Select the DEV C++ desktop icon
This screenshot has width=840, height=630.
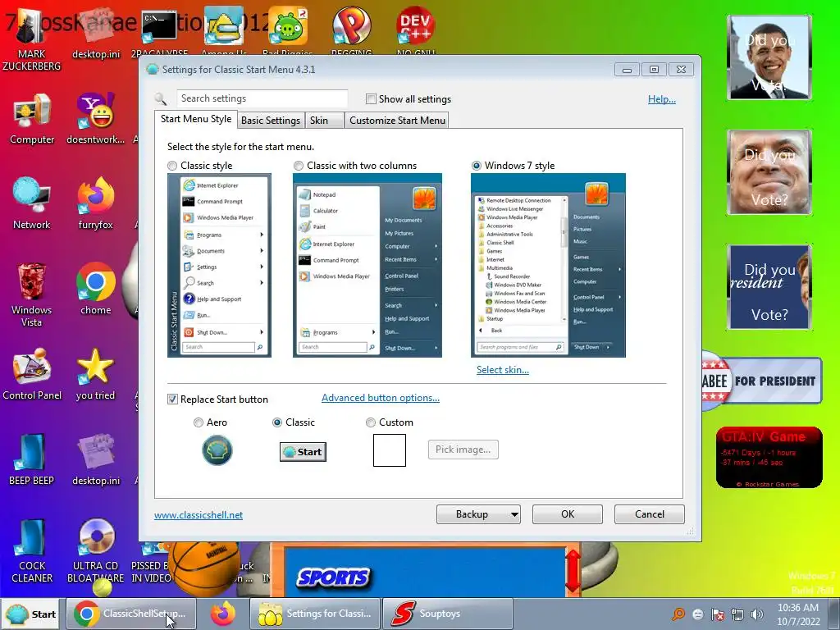(415, 25)
